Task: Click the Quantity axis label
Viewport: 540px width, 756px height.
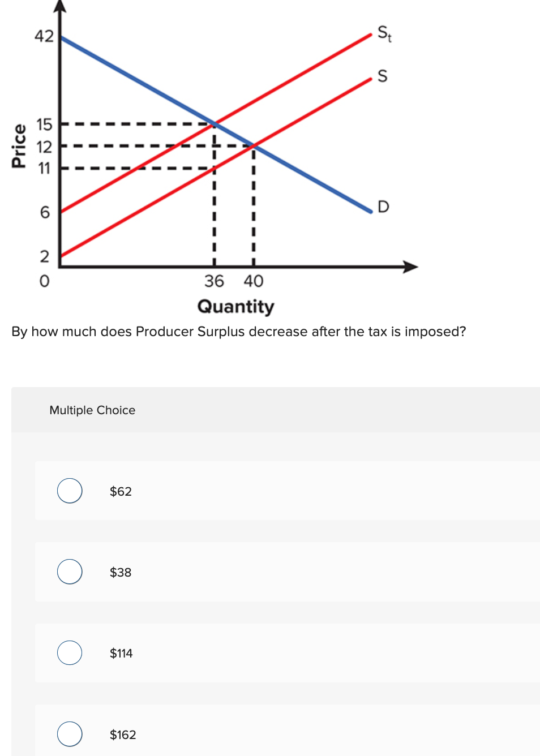Action: pyautogui.click(x=235, y=307)
